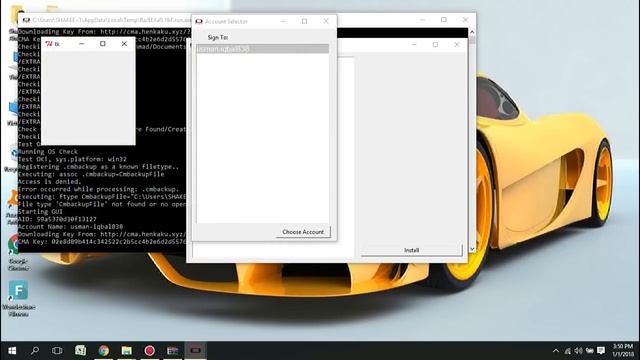Click the 'Account Name: usman-iqbal038' console line

point(70,227)
